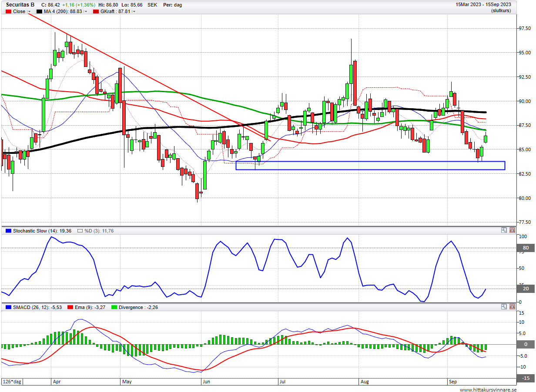The width and height of the screenshot is (536, 392).
Task: Click the Divergence : -2,26 label
Action: click(x=138, y=307)
